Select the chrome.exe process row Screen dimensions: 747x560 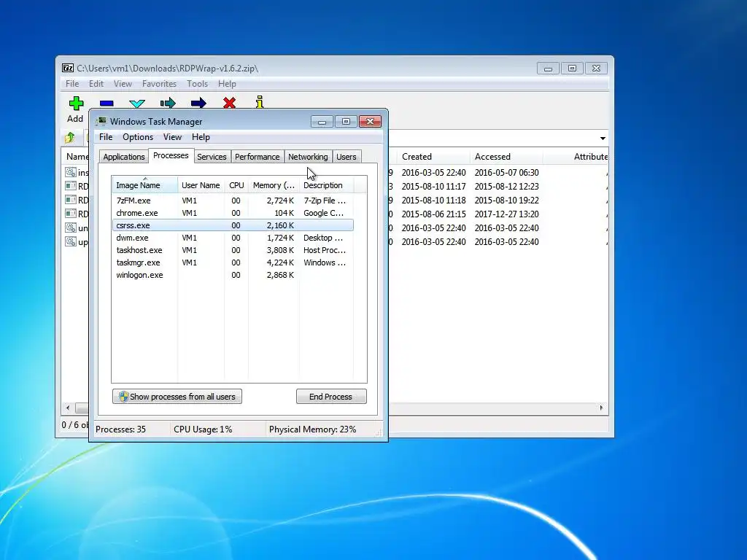pos(233,213)
